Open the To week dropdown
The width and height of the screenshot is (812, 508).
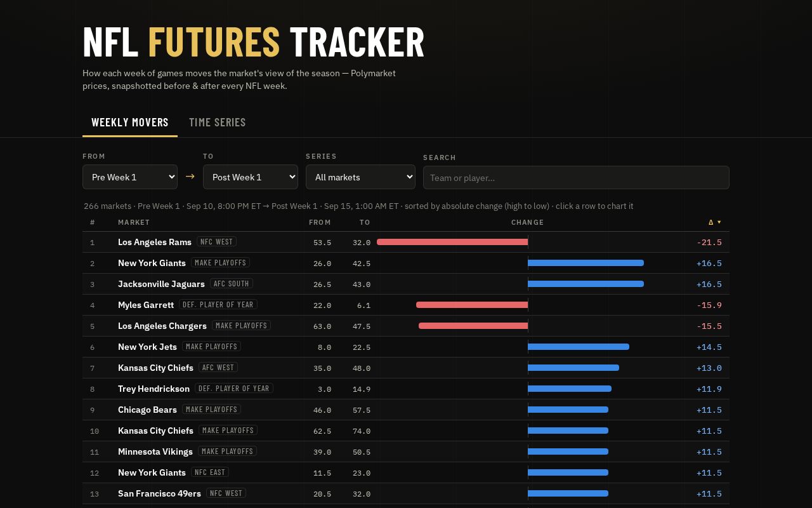[x=251, y=177]
